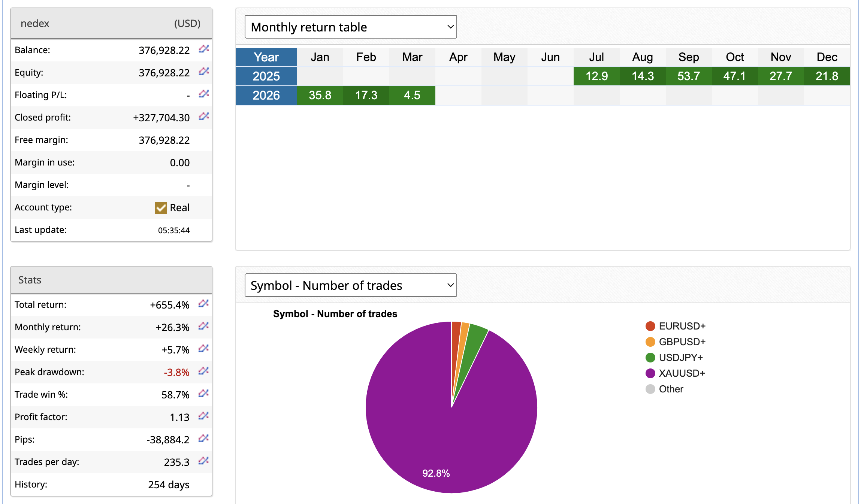Click the Year column header
This screenshot has width=864, height=504.
pyautogui.click(x=266, y=57)
